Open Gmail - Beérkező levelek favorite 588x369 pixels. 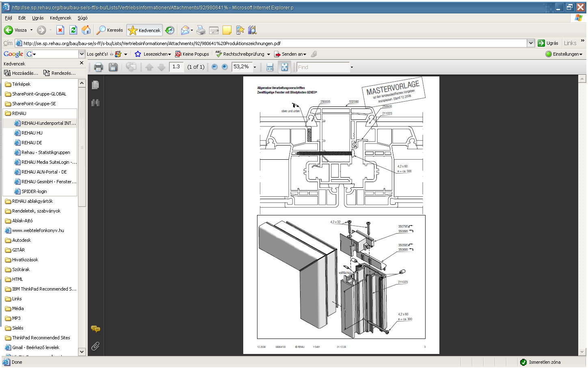[x=32, y=347]
